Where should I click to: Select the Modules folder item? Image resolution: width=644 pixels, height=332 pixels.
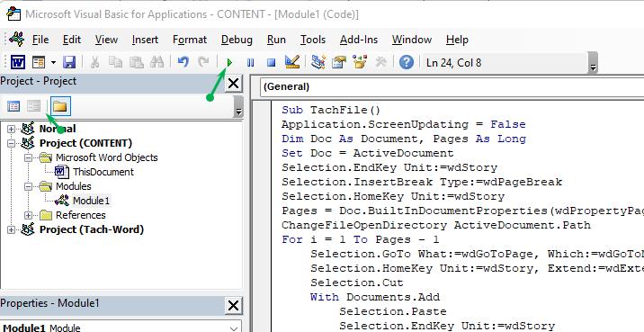point(74,186)
